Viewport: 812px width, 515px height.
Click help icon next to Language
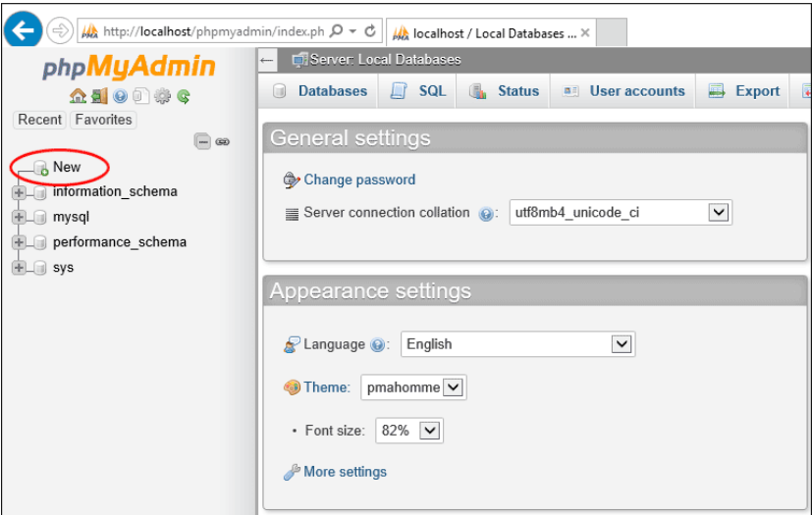pos(377,345)
